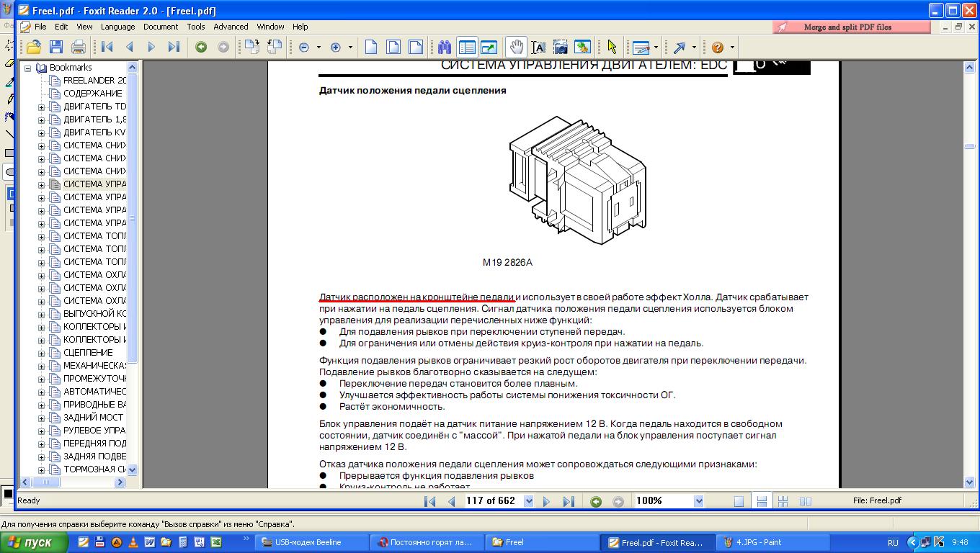Toggle the Bookmarks navigation panel button
The height and width of the screenshot is (553, 980).
click(x=467, y=48)
